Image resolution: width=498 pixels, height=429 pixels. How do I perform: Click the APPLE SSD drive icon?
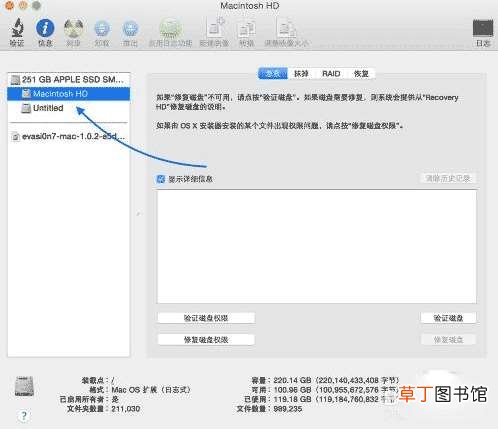click(x=15, y=80)
